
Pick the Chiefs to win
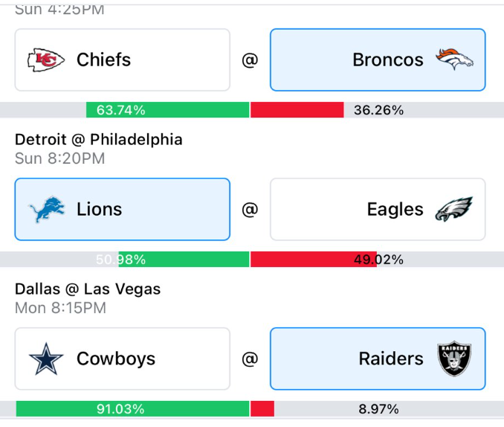(123, 60)
